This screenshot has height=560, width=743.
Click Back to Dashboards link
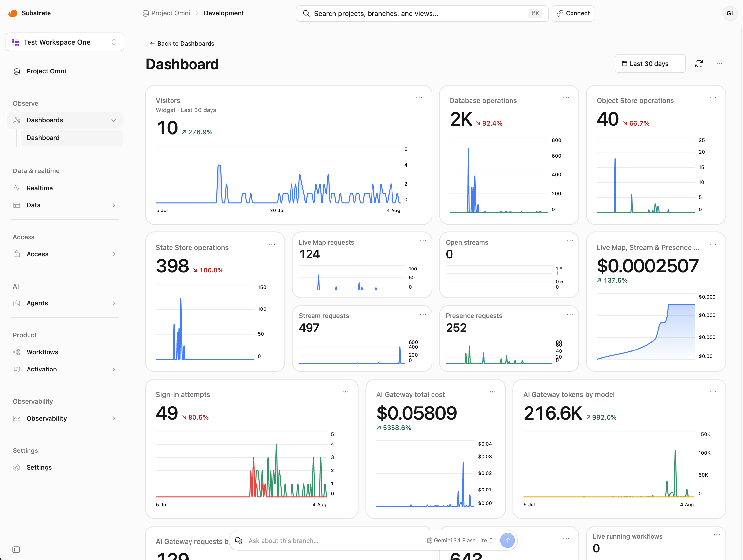click(x=182, y=43)
